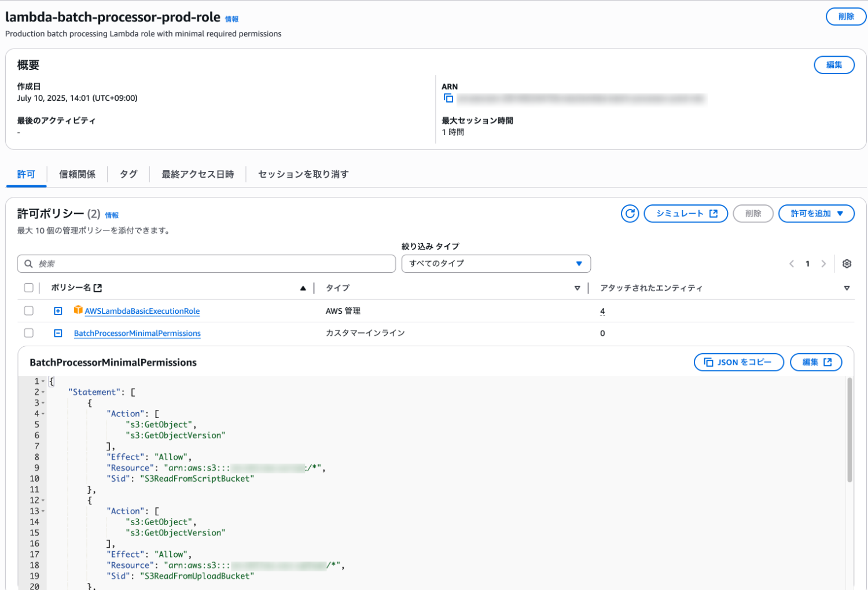Click the 削除 button to delete role
This screenshot has height=590, width=868.
[x=845, y=17]
